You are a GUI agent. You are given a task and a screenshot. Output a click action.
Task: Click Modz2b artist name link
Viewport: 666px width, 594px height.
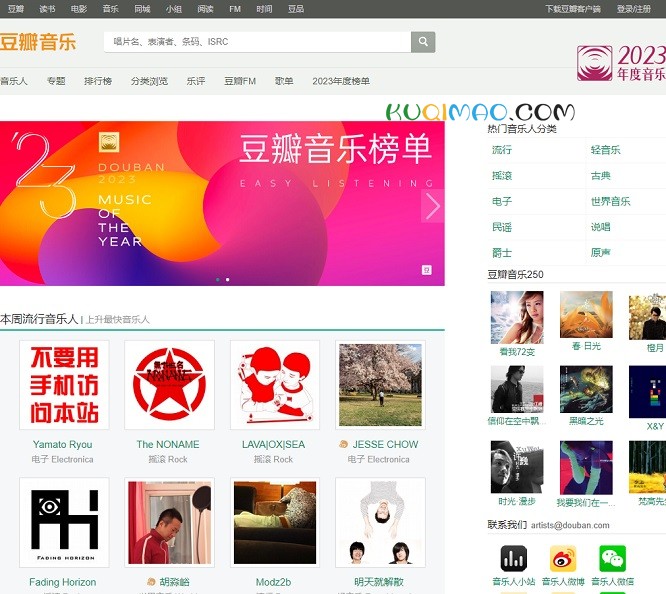273,582
